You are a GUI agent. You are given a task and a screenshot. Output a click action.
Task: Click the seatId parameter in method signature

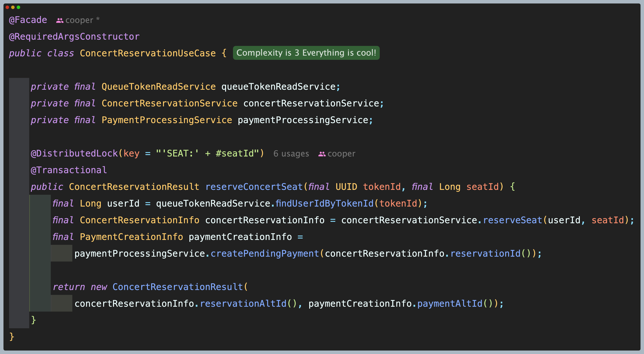pos(482,187)
